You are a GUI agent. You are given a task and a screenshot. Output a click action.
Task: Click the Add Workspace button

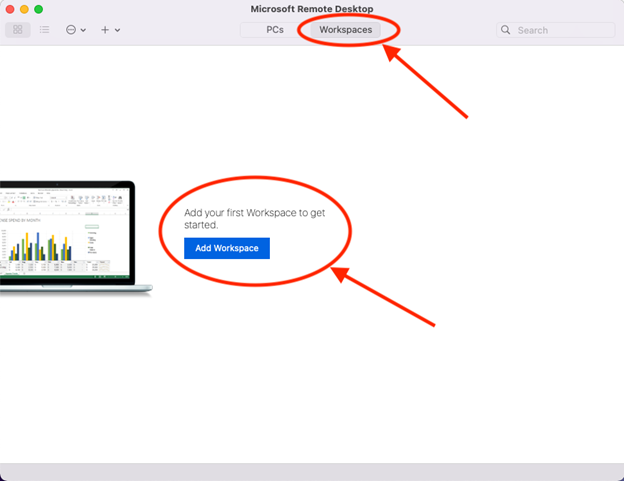227,248
